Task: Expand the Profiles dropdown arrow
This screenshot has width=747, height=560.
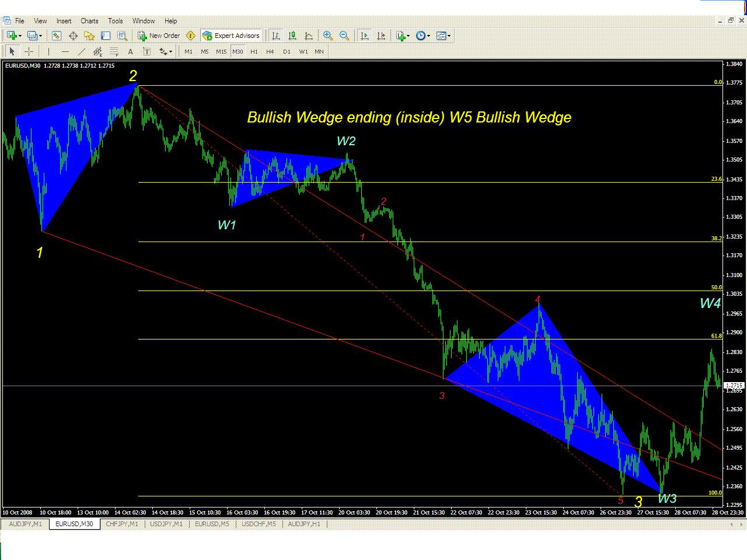Action: click(x=40, y=36)
